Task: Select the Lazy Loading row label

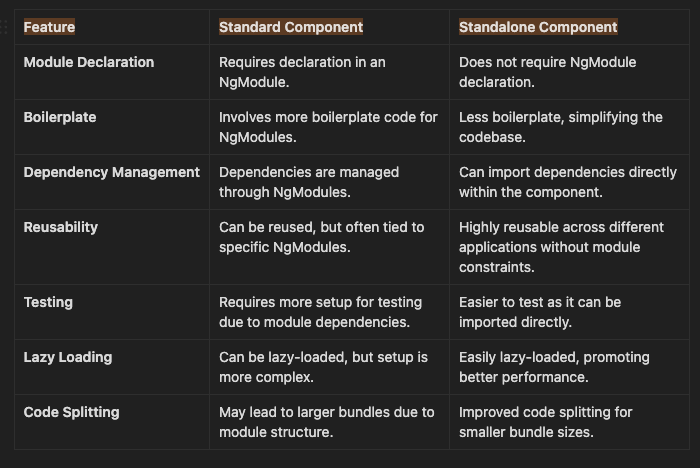Action: [x=68, y=357]
